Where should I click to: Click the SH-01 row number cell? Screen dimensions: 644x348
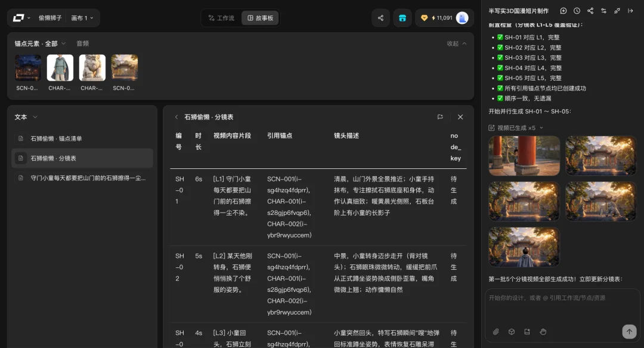tap(179, 190)
